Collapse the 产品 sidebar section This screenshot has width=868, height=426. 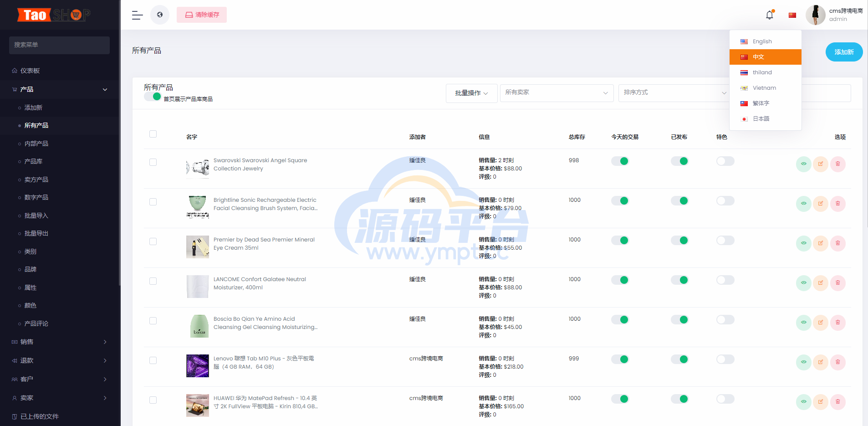coord(60,89)
